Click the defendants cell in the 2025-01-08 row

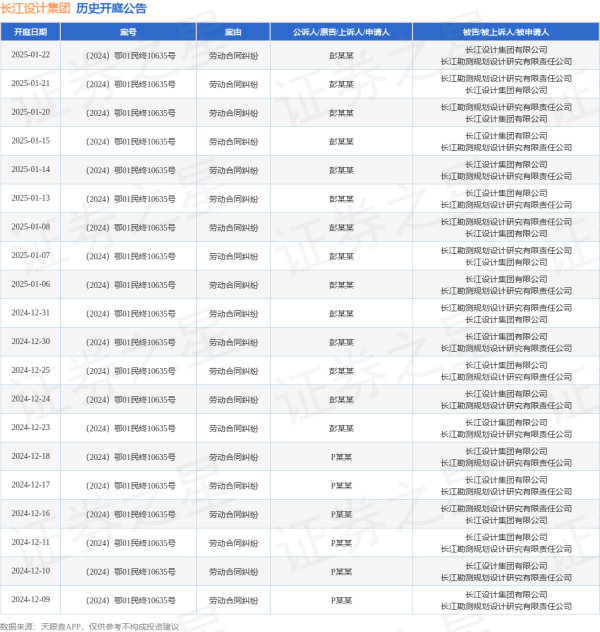click(x=506, y=228)
